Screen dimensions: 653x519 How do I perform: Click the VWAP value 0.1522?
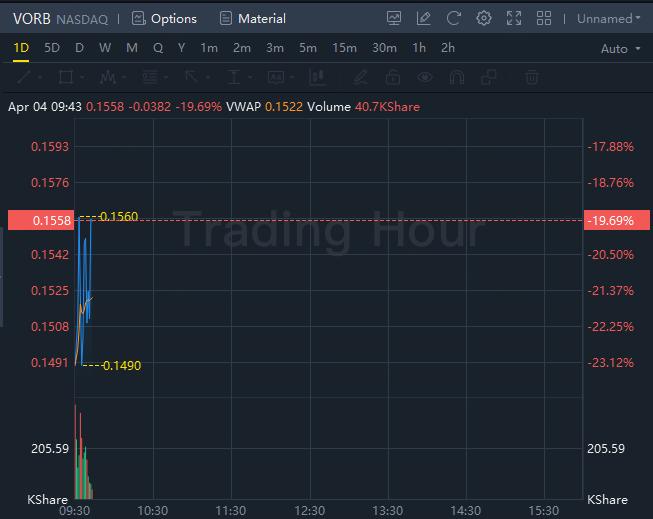pyautogui.click(x=284, y=107)
